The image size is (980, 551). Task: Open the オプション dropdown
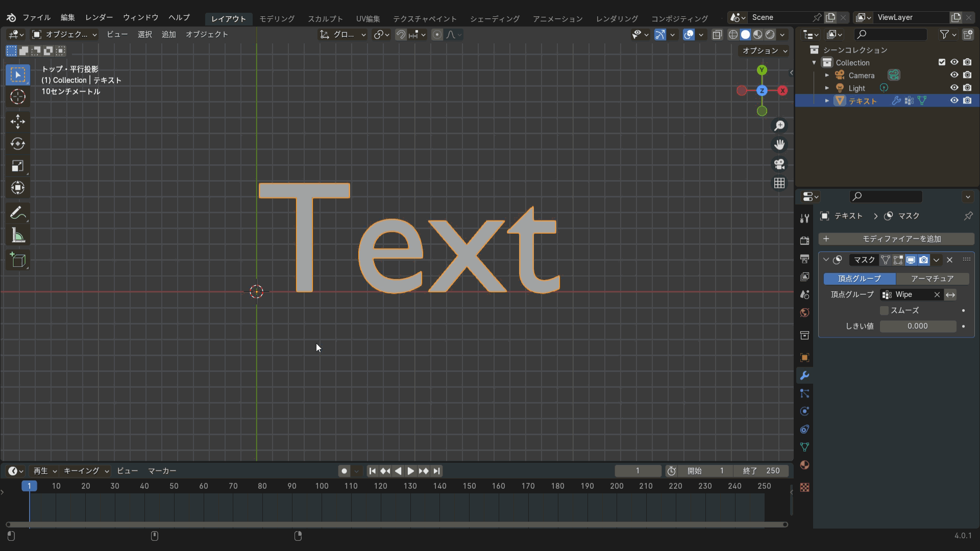(x=764, y=51)
